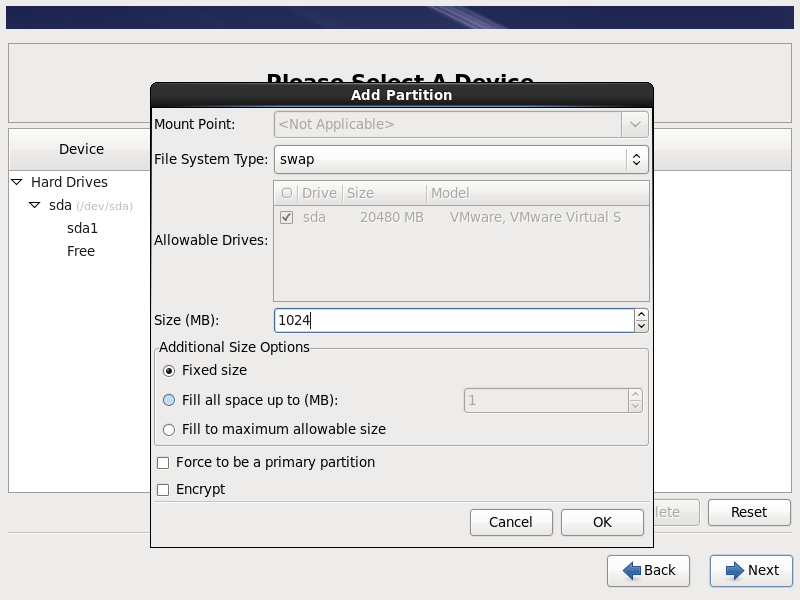Screen dimensions: 800x600
Task: Enable Force to be a primary partition
Action: 163,463
